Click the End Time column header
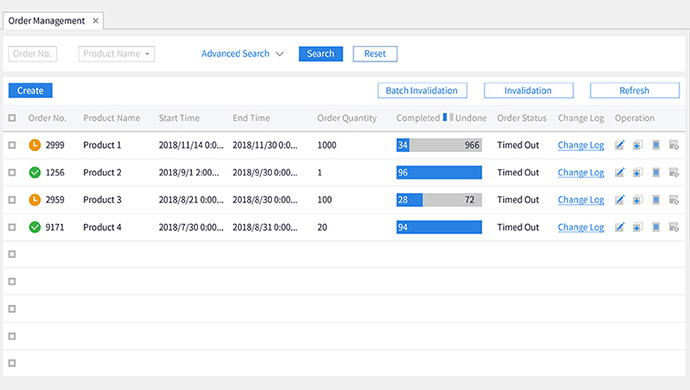 251,118
